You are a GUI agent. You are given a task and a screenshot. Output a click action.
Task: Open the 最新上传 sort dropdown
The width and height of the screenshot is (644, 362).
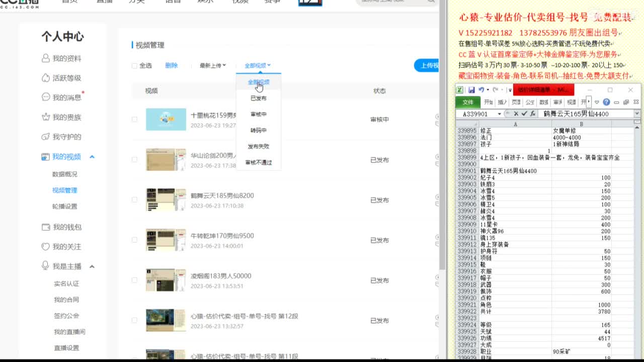pyautogui.click(x=212, y=66)
